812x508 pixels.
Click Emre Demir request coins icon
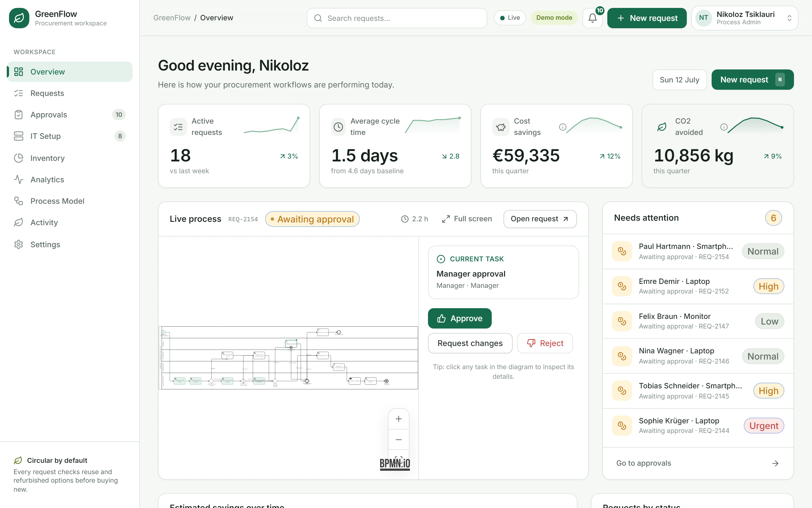click(622, 286)
